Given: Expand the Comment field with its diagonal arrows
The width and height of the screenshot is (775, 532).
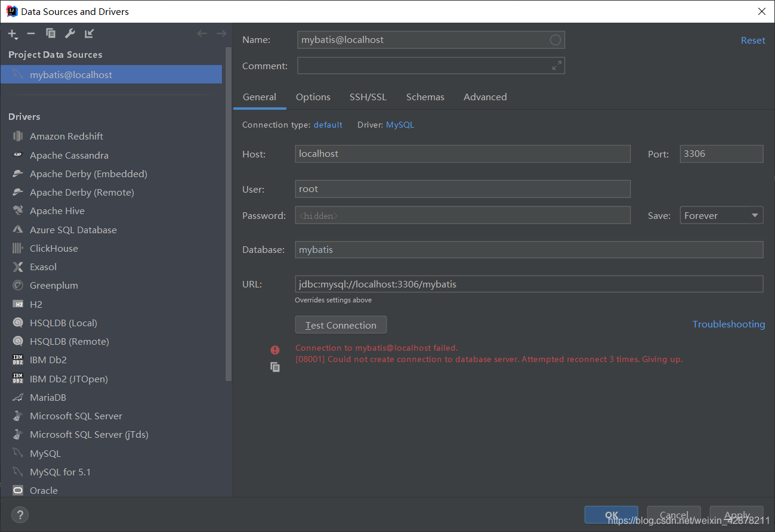Looking at the screenshot, I should coord(556,66).
